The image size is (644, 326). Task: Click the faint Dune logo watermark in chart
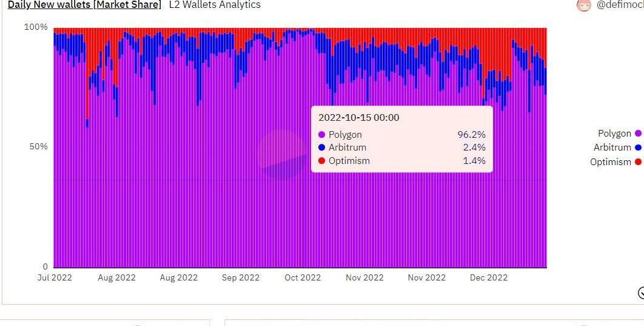point(283,155)
